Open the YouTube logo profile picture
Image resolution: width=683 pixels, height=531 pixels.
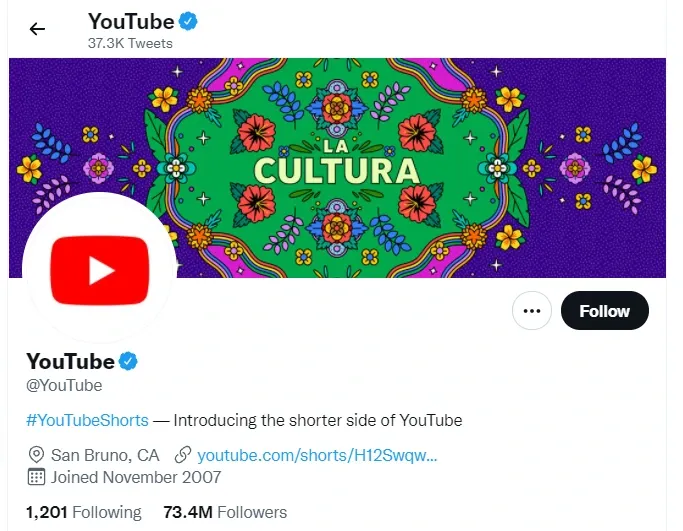coord(97,268)
